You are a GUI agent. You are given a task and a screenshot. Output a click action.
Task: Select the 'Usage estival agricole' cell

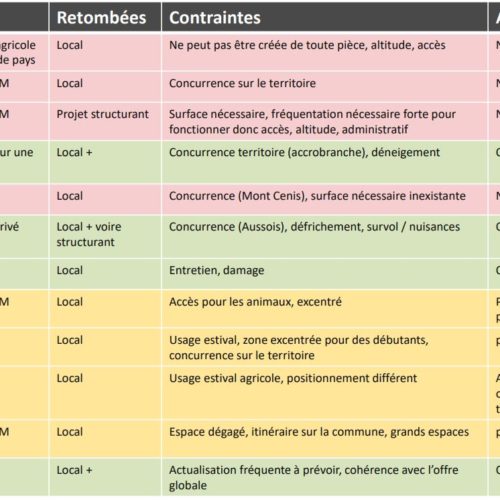point(325,393)
